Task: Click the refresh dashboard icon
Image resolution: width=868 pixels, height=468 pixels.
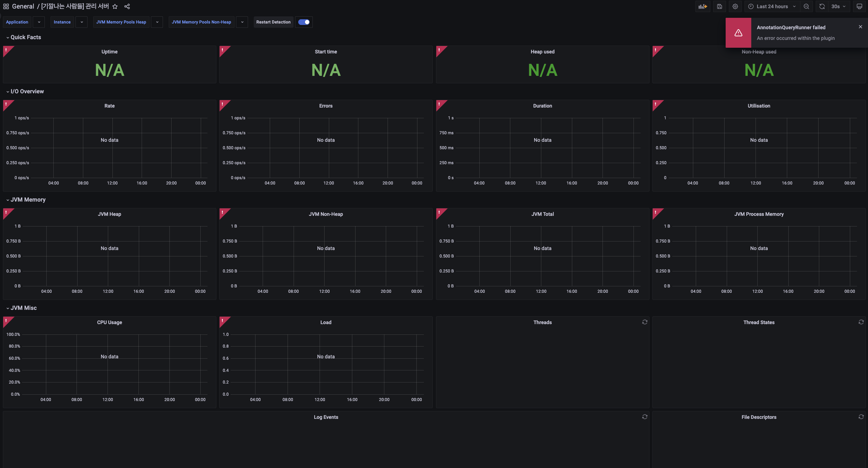Action: coord(822,6)
